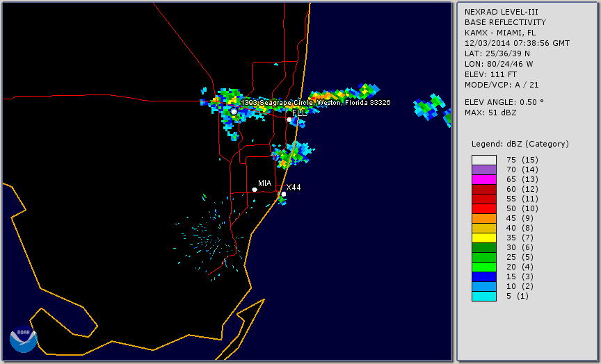Select the 15 dBZ blue legend swatch
601x364 pixels.
tap(484, 276)
